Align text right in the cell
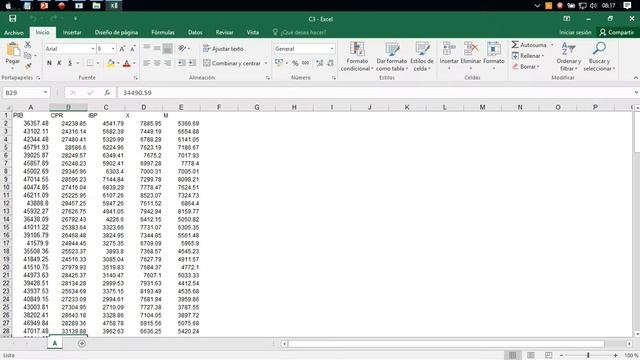The width and height of the screenshot is (640, 360). pyautogui.click(x=167, y=63)
